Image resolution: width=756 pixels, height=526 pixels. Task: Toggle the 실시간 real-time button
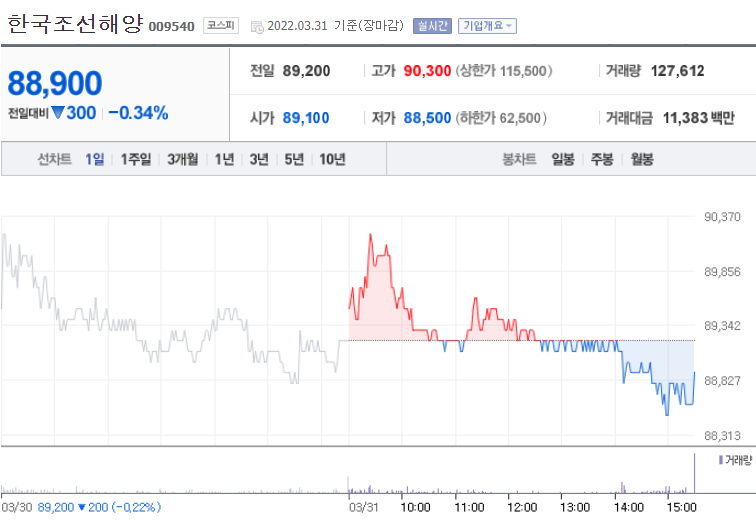pyautogui.click(x=432, y=26)
